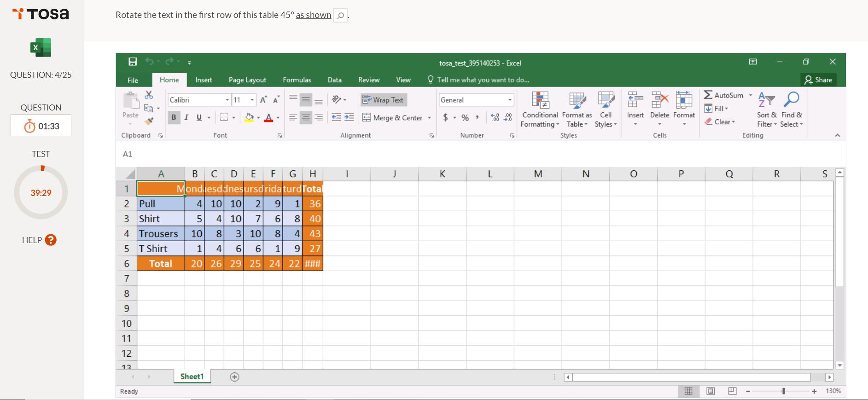This screenshot has width=868, height=400.
Task: Switch to the Page Layout tab
Action: click(x=247, y=80)
